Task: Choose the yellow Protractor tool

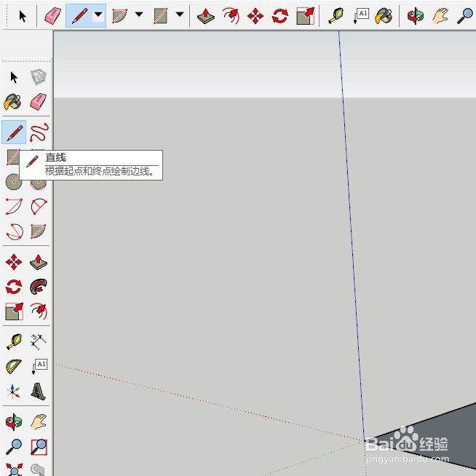Action: 14,367
